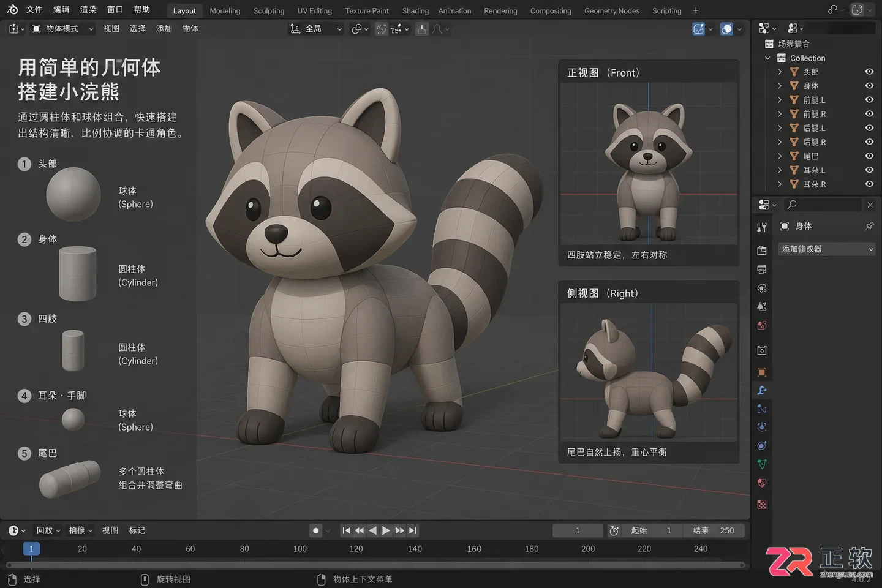Switch to the Shading workspace tab
Screen dimensions: 882x588
(x=415, y=11)
